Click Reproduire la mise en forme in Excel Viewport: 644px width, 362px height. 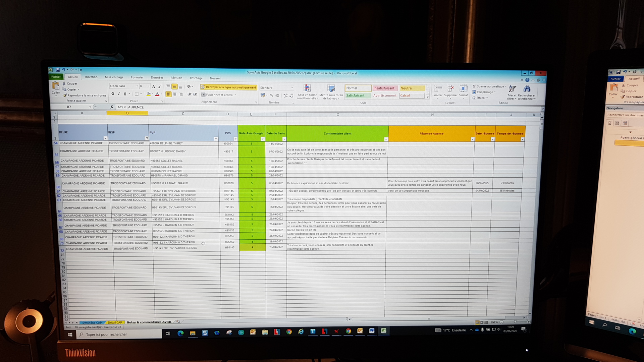tap(85, 95)
